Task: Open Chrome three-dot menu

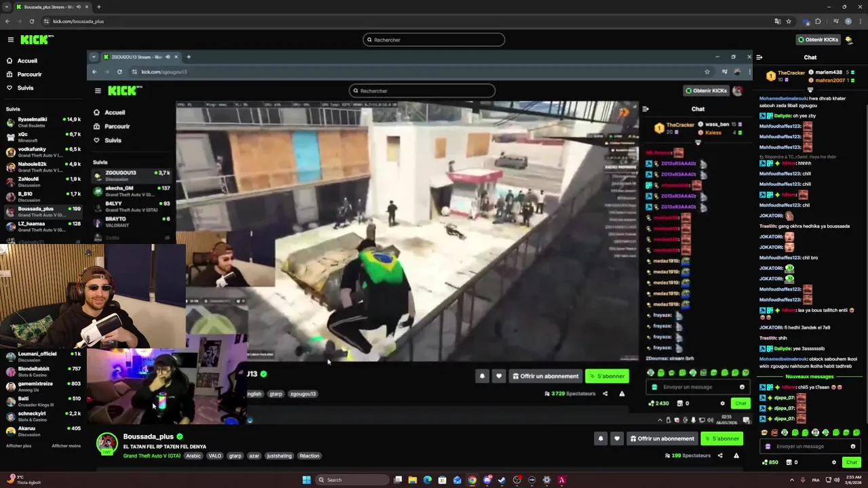Action: pyautogui.click(x=861, y=21)
